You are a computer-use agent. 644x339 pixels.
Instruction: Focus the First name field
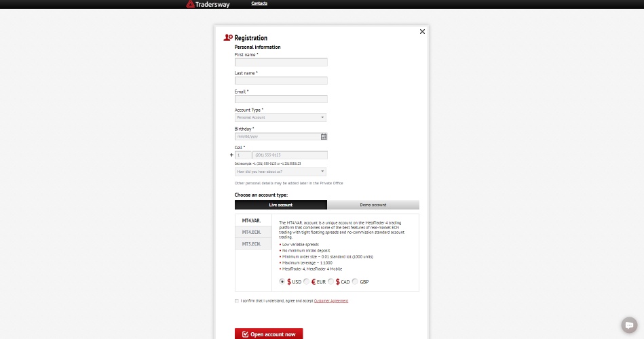[x=281, y=62]
